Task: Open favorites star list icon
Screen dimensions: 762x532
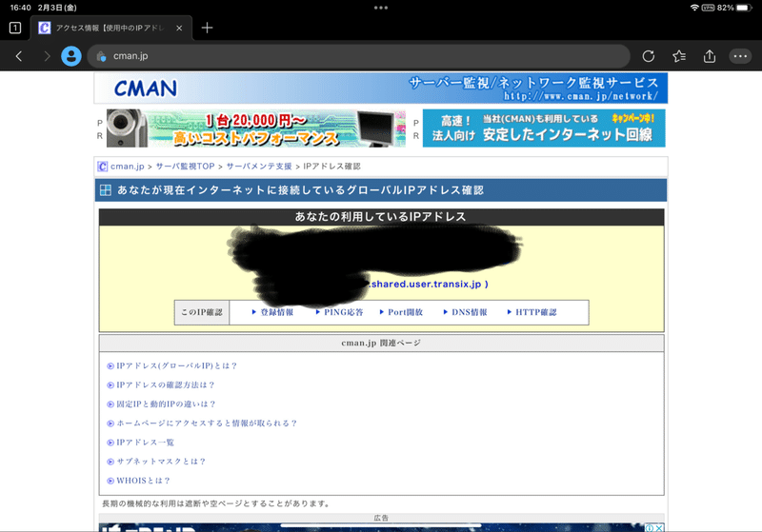Action: point(679,56)
